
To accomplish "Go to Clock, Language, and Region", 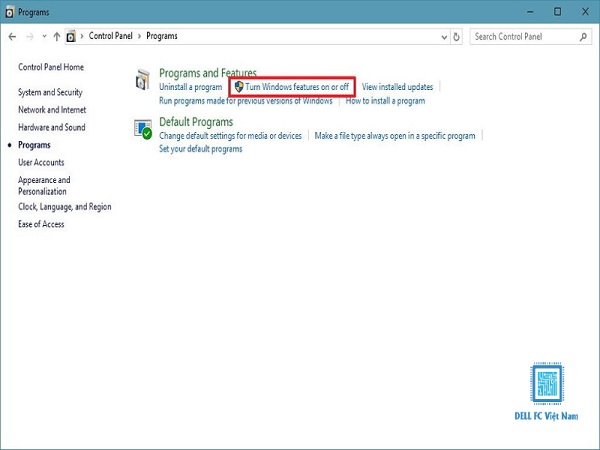I will point(65,207).
